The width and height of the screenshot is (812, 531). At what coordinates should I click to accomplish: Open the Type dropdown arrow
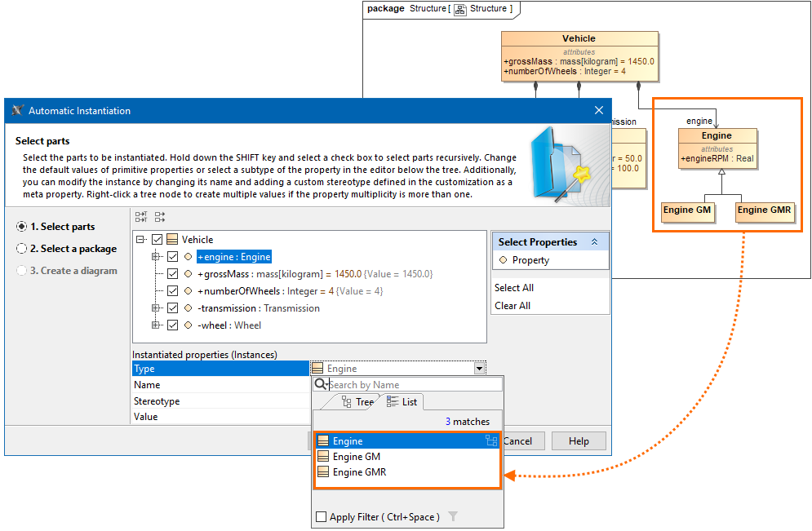480,369
